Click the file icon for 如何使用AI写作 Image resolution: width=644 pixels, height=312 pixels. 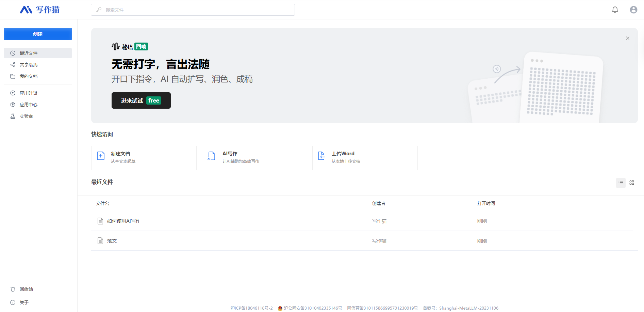pos(100,221)
